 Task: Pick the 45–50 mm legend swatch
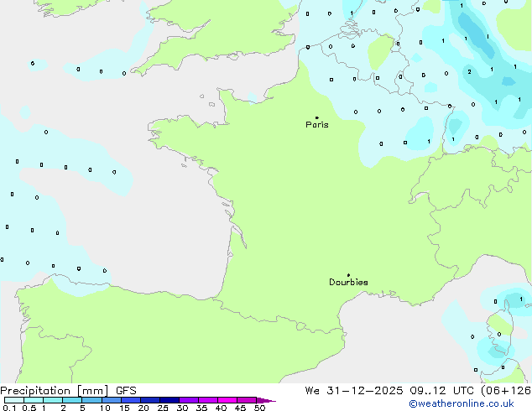click(x=247, y=400)
